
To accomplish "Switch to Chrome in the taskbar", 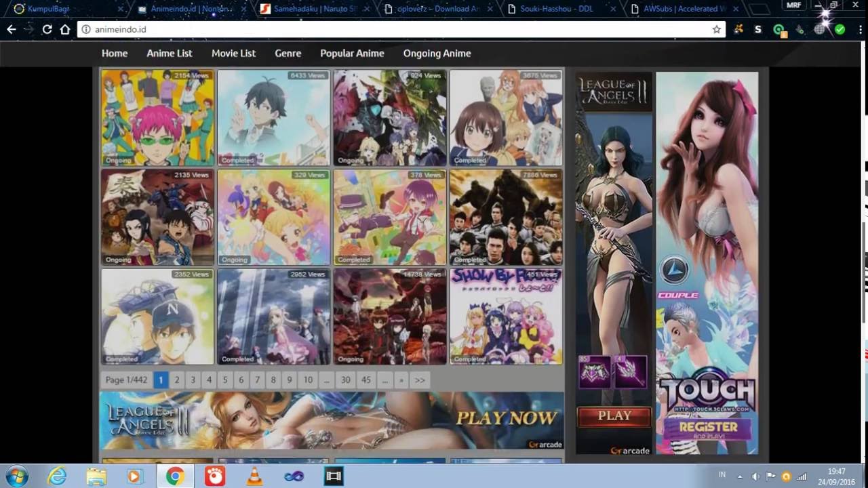I will (175, 476).
